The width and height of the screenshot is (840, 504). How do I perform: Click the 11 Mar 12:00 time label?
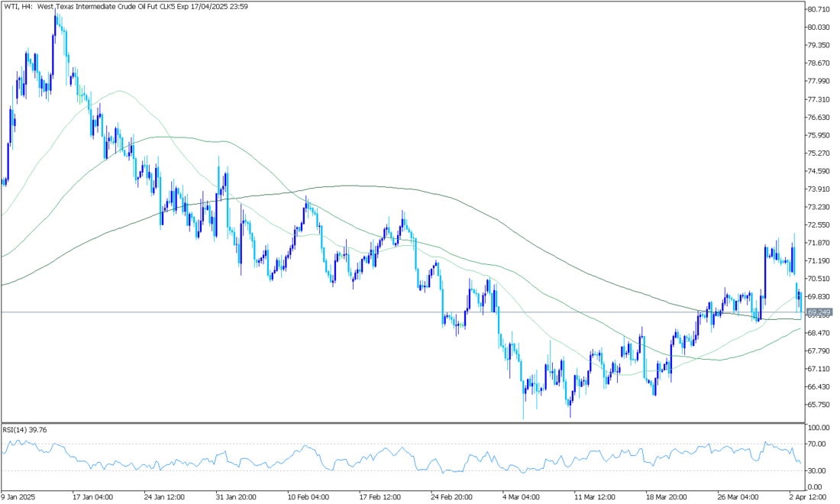pos(596,497)
